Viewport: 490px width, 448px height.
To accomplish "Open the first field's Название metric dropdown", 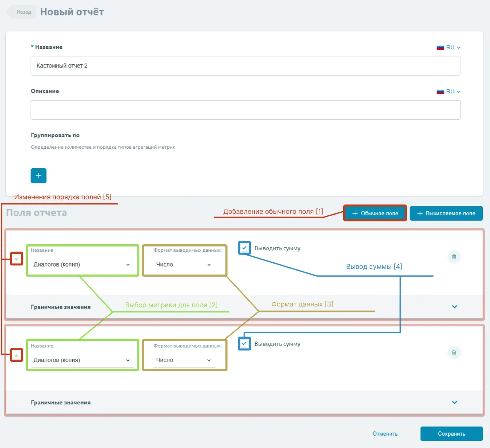I will pos(82,265).
